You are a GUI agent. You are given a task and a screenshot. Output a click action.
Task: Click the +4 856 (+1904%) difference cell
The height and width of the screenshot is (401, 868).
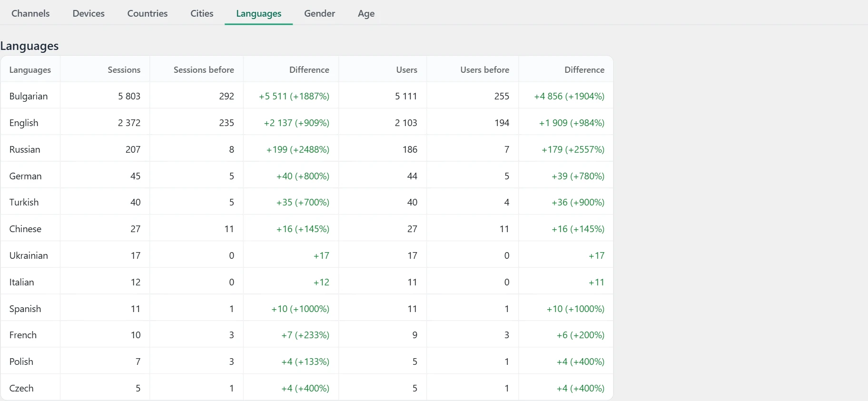pos(569,96)
